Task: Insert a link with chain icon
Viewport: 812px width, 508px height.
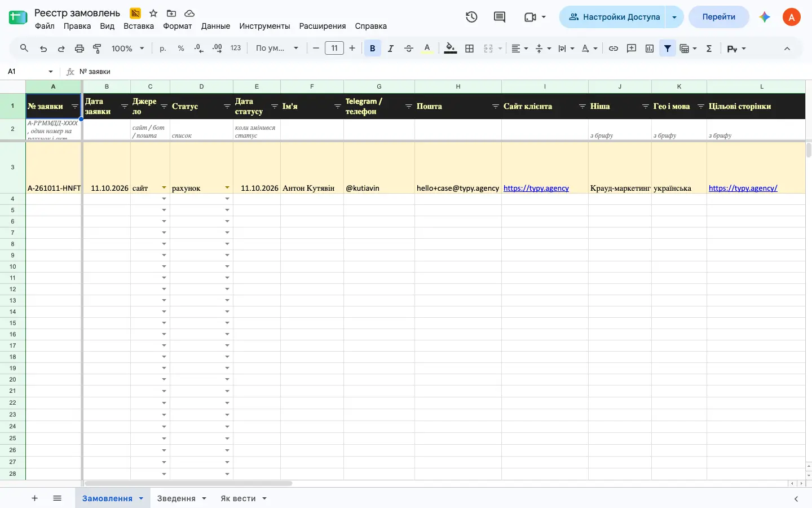Action: 614,49
